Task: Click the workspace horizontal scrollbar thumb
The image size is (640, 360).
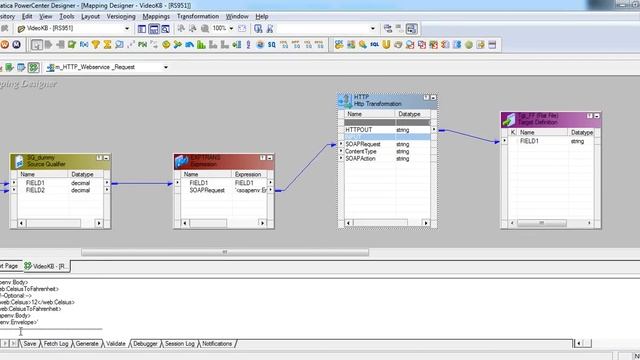Action: [x=225, y=253]
